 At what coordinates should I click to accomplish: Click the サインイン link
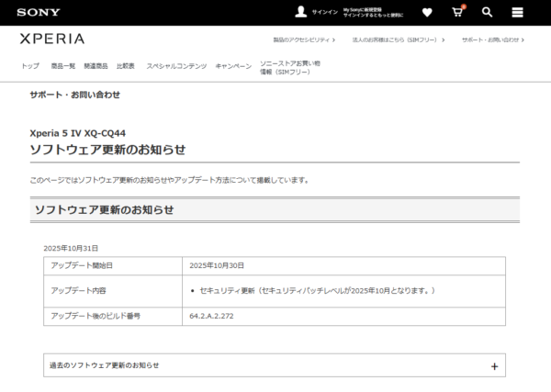(325, 12)
